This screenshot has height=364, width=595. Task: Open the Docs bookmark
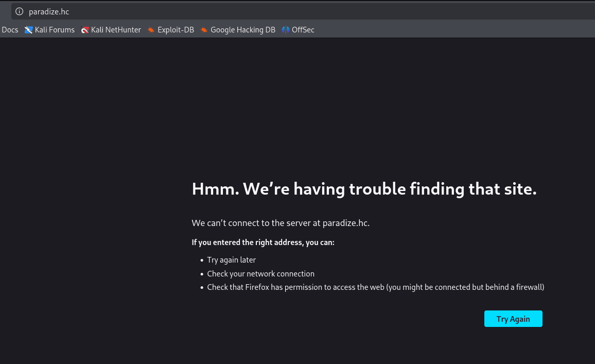tap(10, 30)
